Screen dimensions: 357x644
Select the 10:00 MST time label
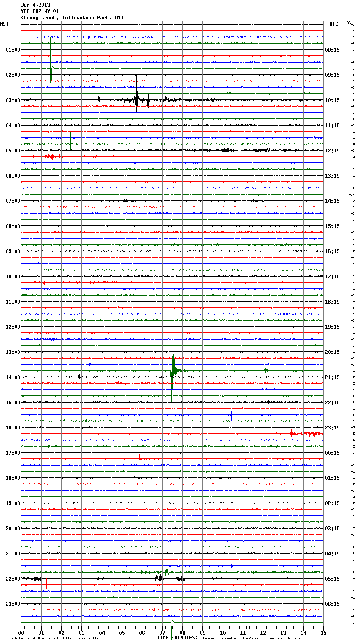(x=13, y=277)
